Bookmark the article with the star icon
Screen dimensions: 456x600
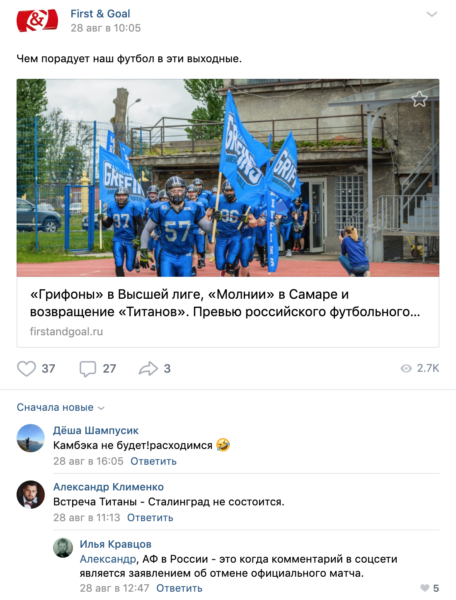click(419, 99)
